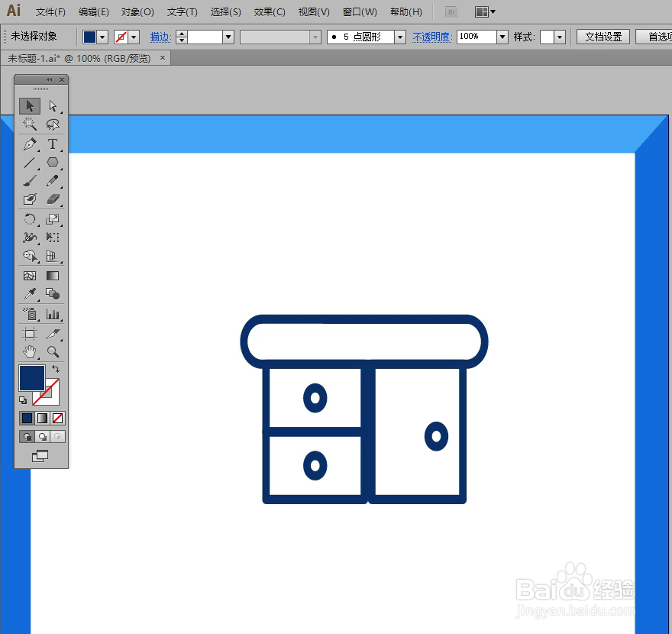Select the Perspective Grid tool

(x=53, y=256)
